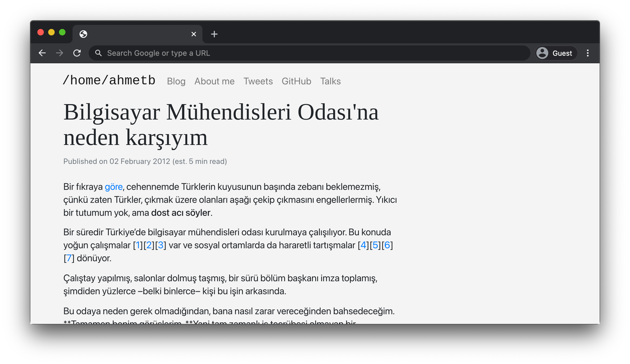Open the About me page

coord(214,81)
